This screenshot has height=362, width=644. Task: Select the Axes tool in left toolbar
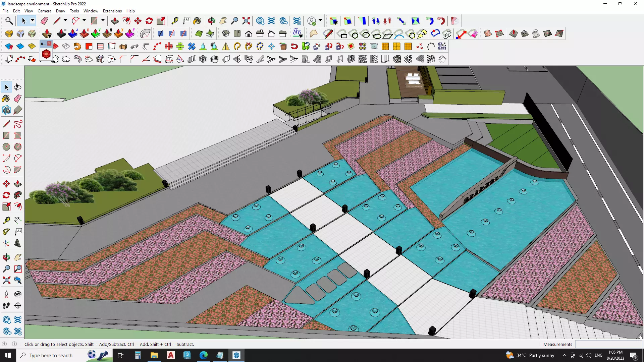click(x=6, y=243)
